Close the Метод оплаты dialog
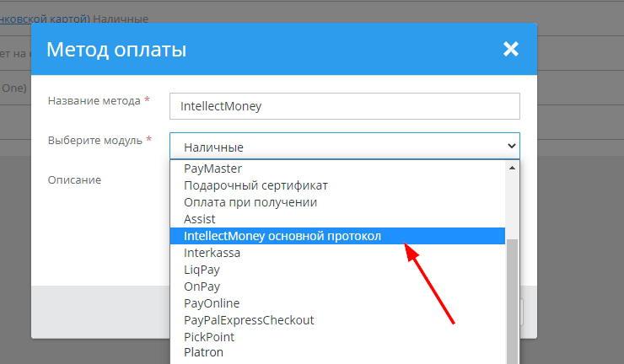This screenshot has height=364, width=624. tap(510, 49)
